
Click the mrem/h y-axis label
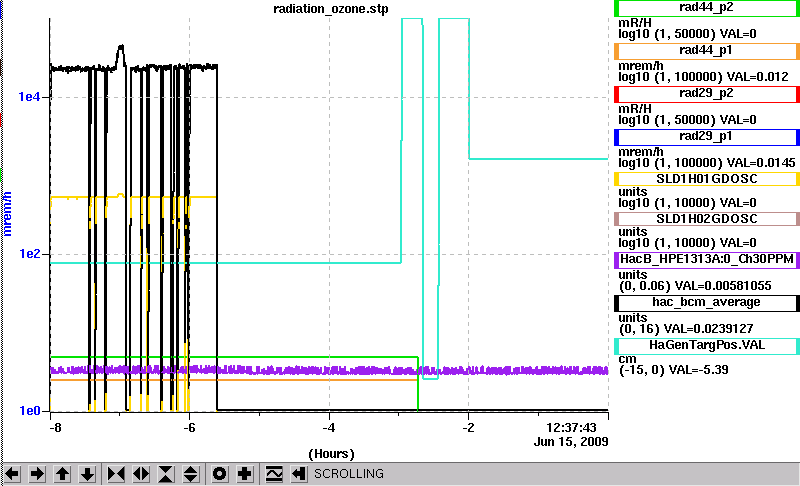tap(7, 214)
